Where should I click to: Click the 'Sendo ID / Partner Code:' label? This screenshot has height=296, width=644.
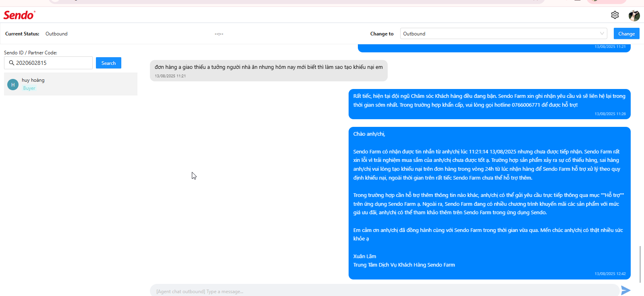pos(31,53)
